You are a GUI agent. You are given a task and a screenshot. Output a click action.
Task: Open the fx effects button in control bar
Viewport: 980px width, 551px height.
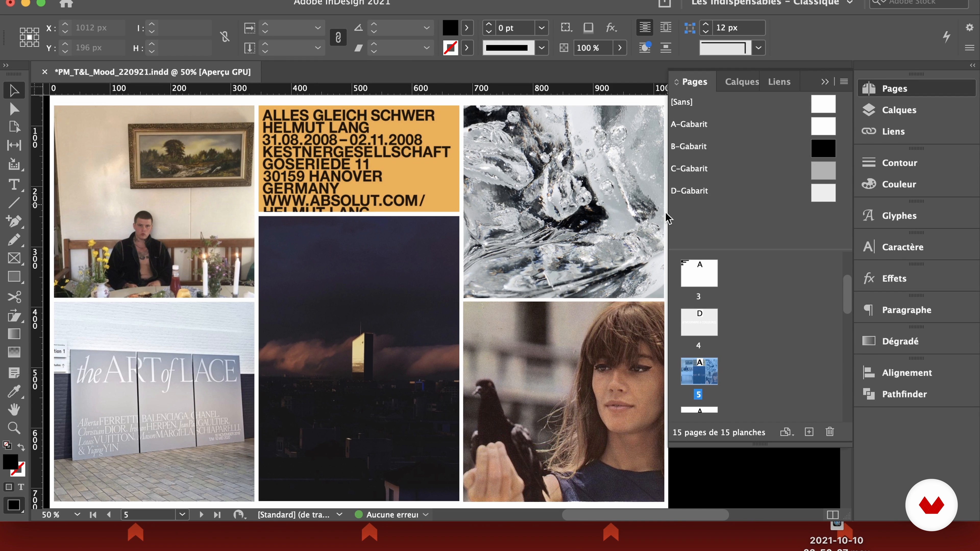(611, 27)
